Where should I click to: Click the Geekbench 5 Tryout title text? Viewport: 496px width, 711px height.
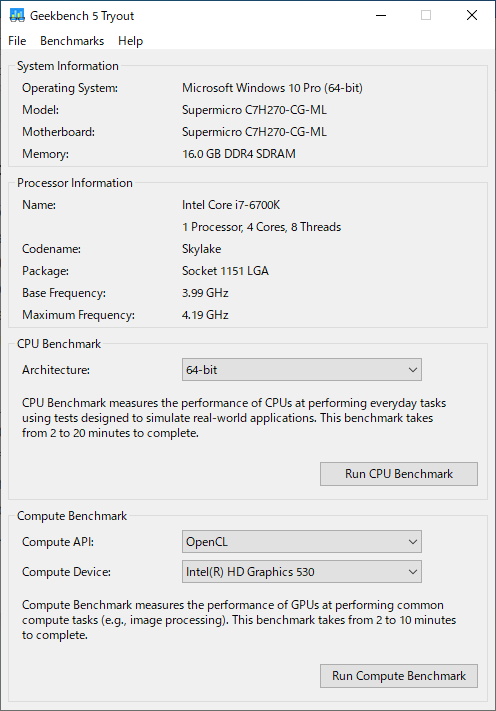pos(82,16)
